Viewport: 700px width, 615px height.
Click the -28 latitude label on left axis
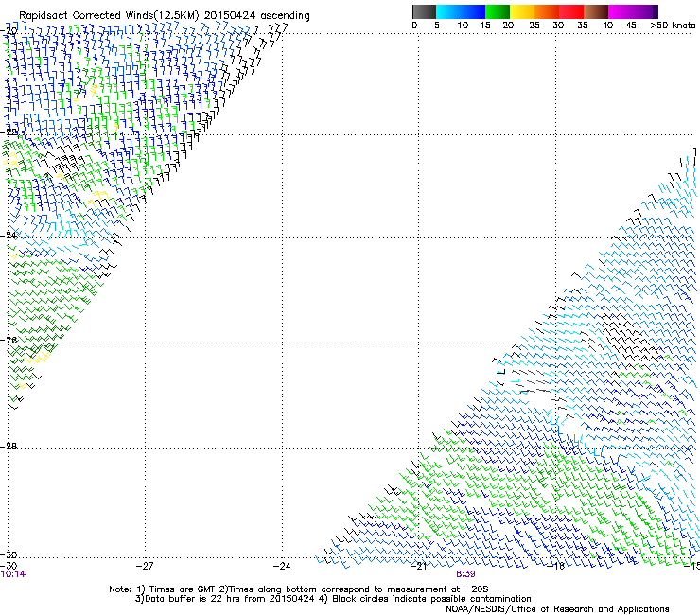coord(9,447)
